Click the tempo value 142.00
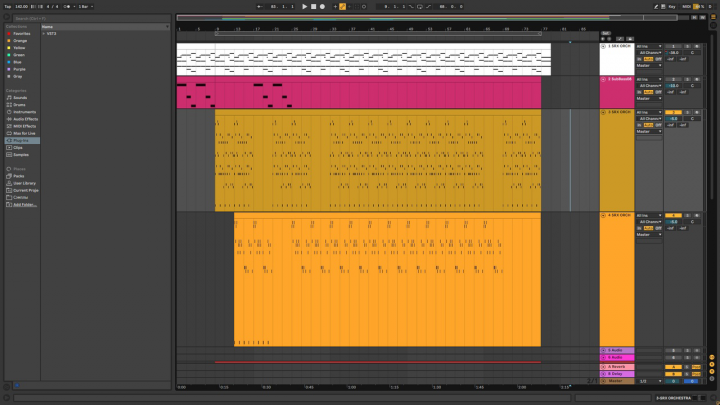The width and height of the screenshot is (720, 405). pos(21,6)
